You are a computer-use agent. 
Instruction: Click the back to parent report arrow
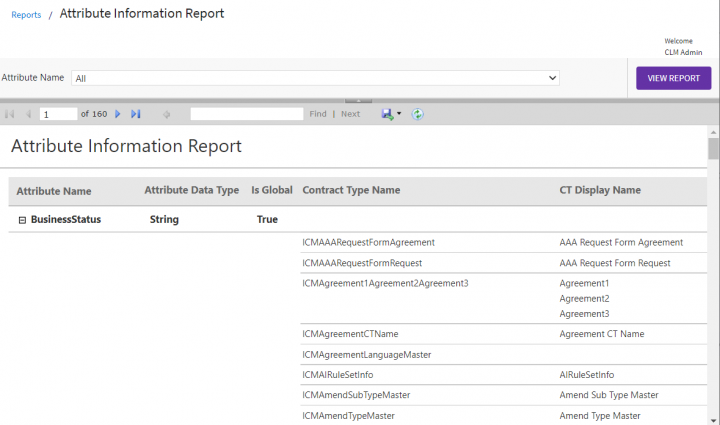pos(167,114)
